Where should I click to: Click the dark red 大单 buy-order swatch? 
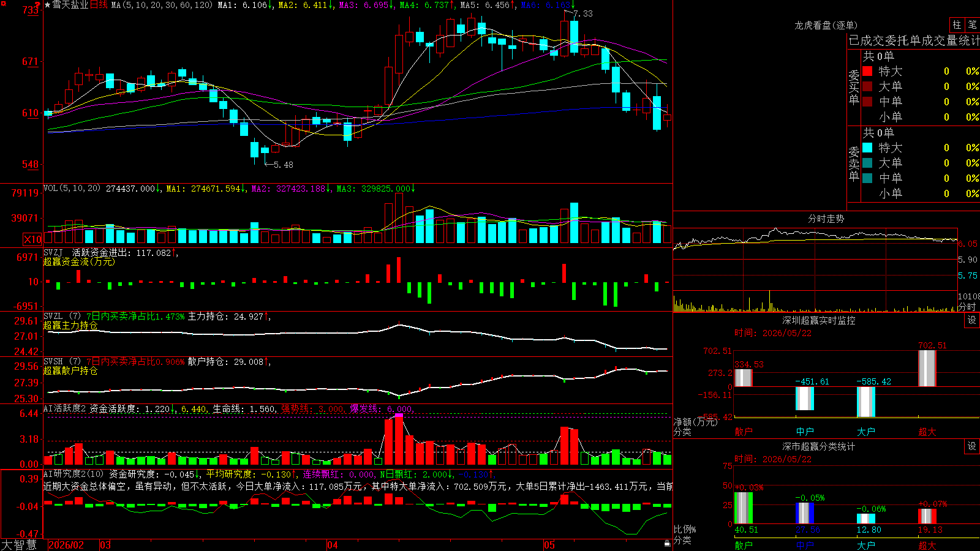click(x=867, y=86)
